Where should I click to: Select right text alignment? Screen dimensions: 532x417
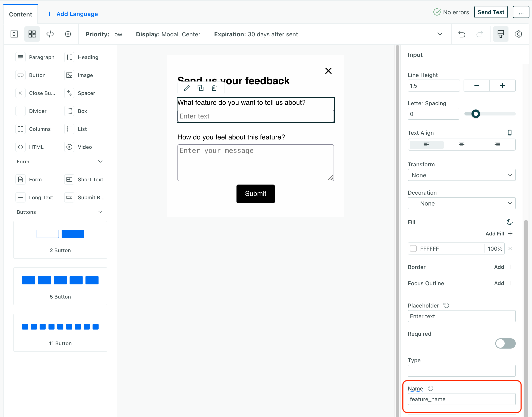point(497,145)
